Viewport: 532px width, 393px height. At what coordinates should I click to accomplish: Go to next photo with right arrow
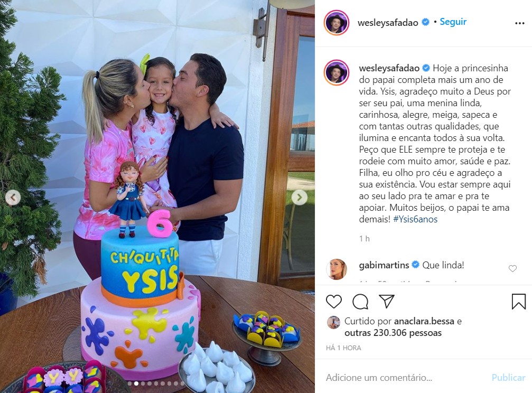[299, 197]
